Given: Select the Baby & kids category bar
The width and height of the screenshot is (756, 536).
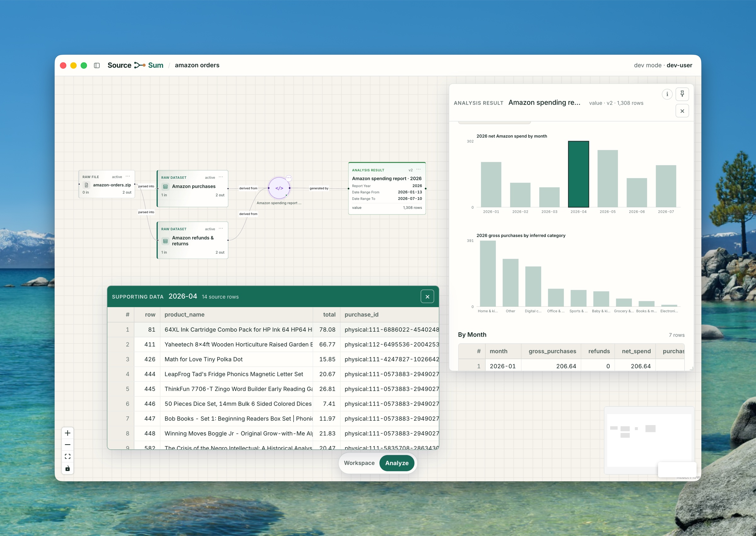Looking at the screenshot, I should (601, 299).
